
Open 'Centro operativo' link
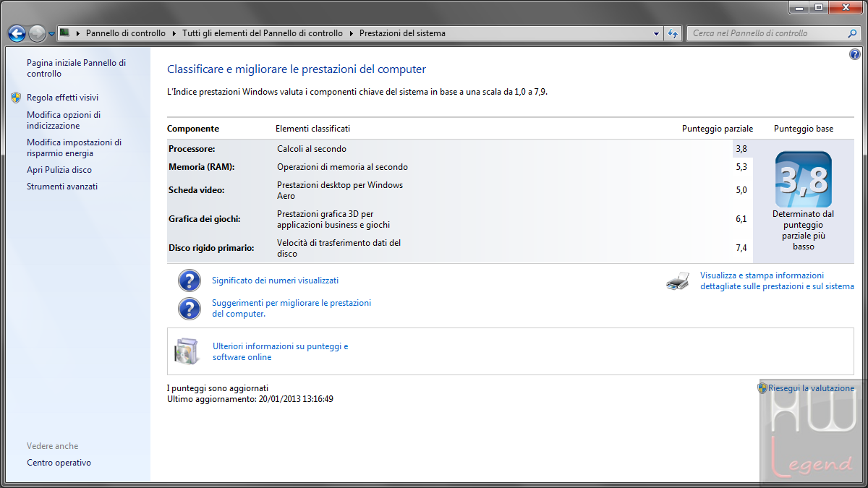pos(59,463)
